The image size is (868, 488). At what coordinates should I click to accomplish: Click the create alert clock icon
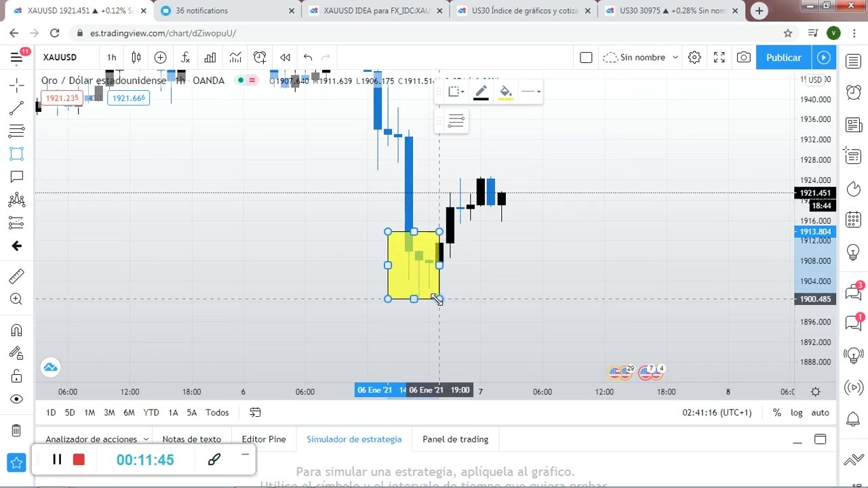260,58
